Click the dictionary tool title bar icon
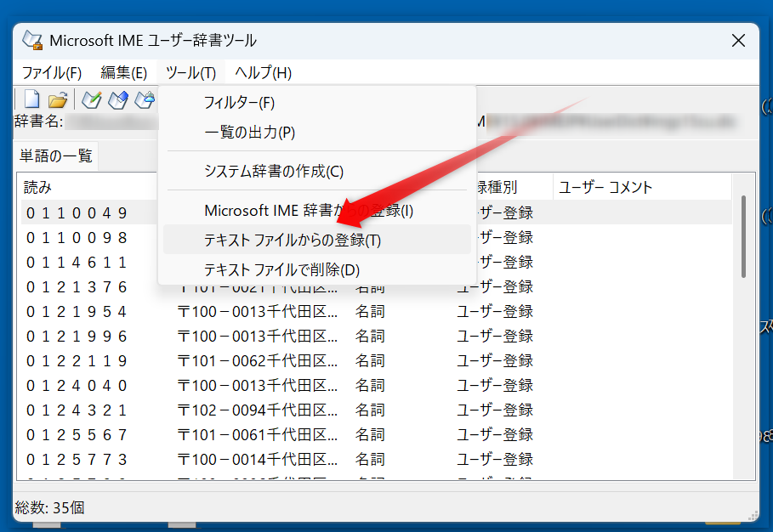773x532 pixels. coord(32,41)
